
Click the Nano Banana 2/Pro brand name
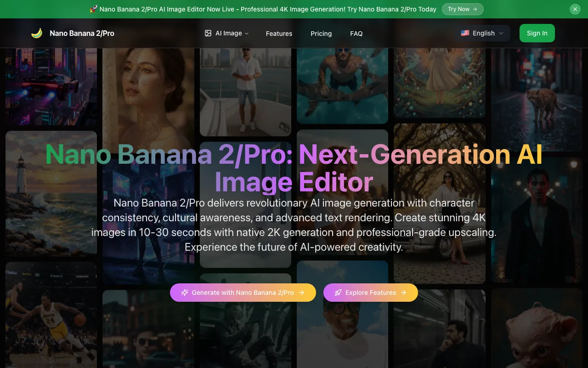82,33
